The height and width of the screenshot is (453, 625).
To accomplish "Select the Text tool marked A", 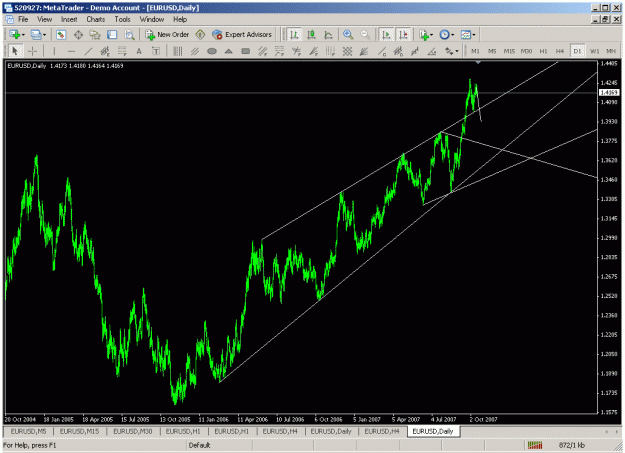I will coord(139,51).
